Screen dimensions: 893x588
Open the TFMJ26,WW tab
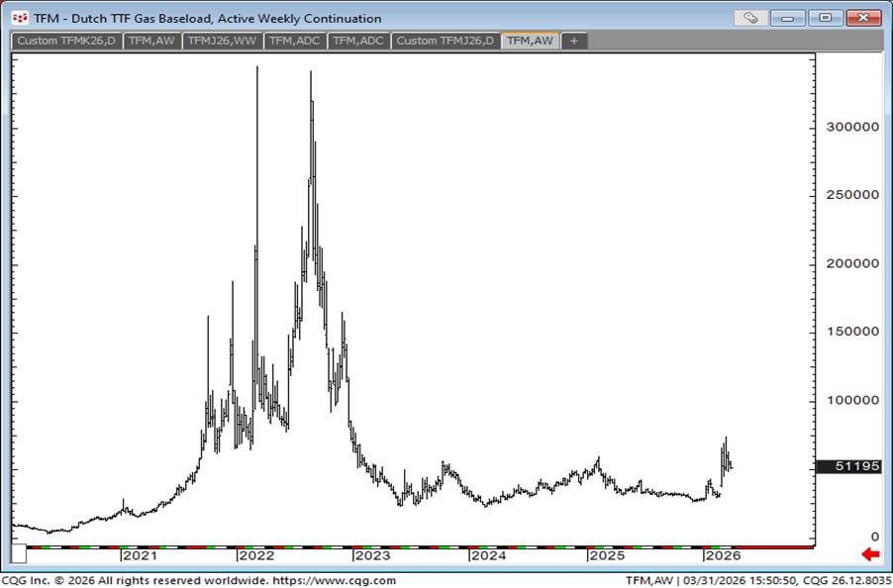222,41
